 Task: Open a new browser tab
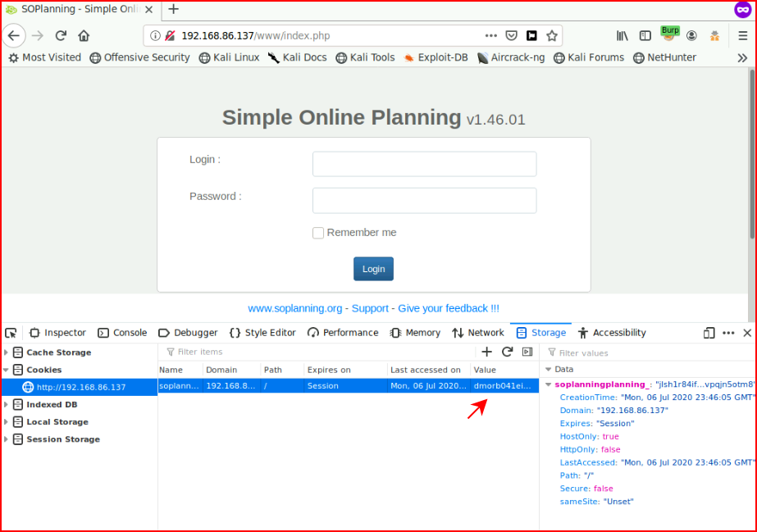coord(173,9)
